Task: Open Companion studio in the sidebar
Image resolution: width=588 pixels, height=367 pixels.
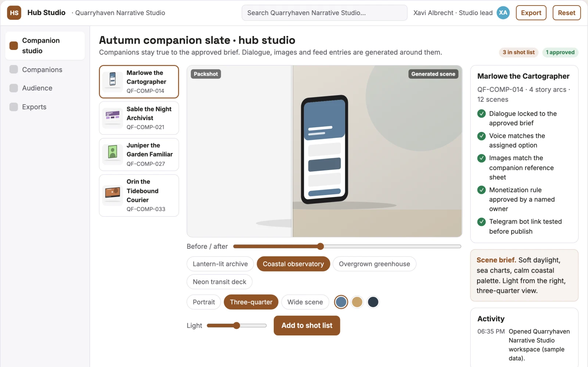Action: (45, 46)
